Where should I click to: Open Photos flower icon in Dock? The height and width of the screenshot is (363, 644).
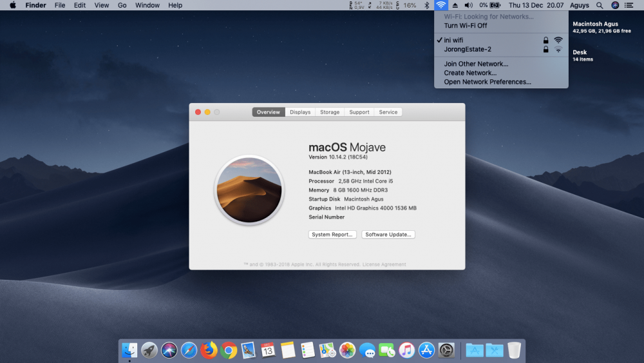pyautogui.click(x=347, y=350)
